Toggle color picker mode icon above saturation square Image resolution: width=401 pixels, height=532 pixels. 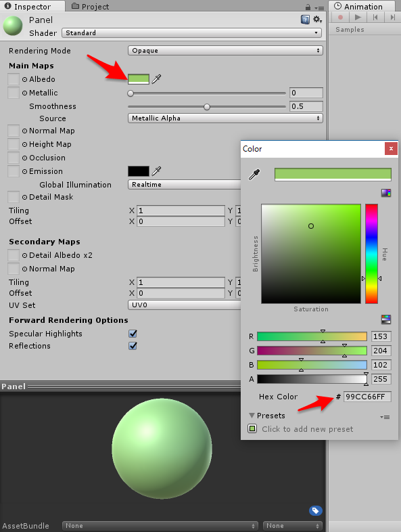[385, 193]
